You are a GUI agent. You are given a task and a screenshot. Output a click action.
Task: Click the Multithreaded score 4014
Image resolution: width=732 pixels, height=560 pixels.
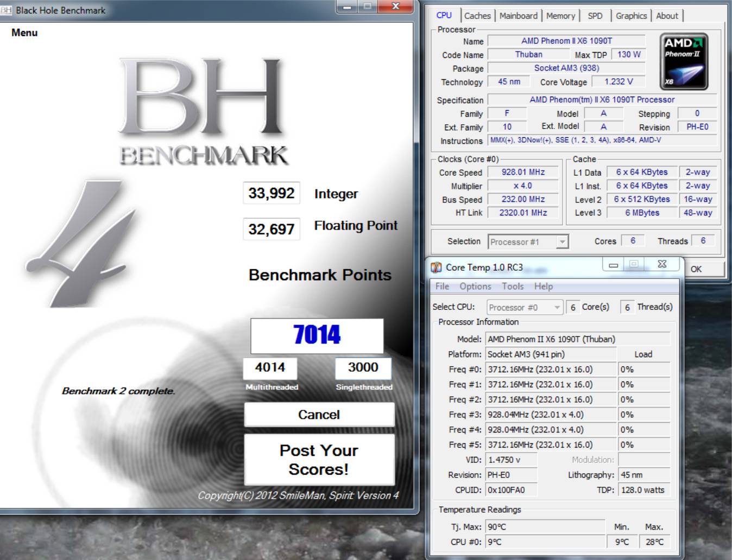270,368
